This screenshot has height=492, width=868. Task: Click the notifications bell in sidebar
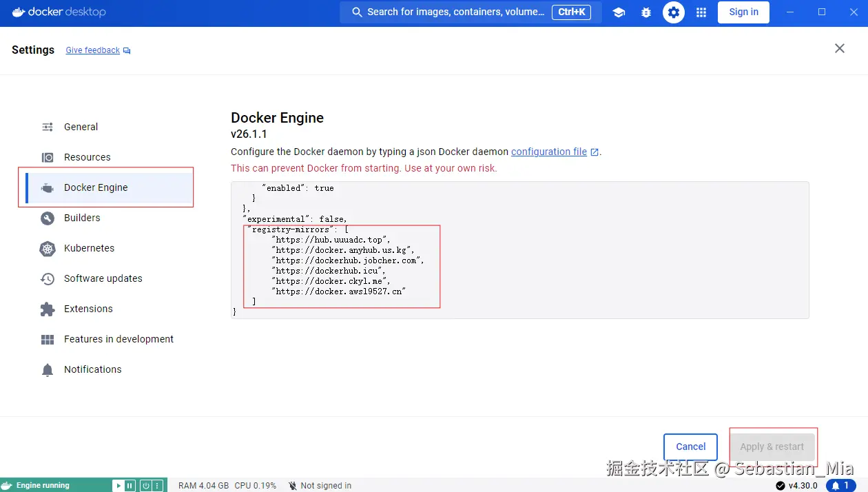(47, 369)
